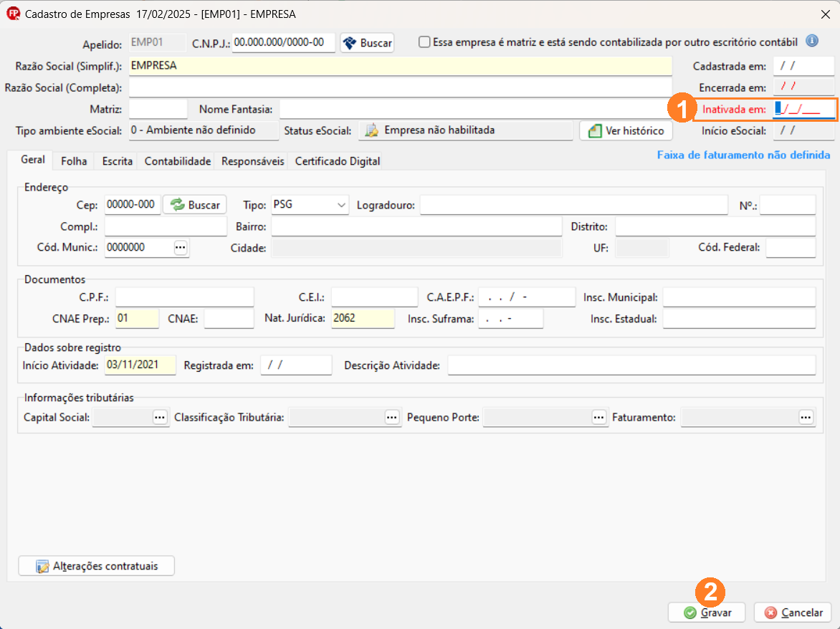840x629 pixels.
Task: Click the Cadastrada em date field
Action: tap(803, 67)
